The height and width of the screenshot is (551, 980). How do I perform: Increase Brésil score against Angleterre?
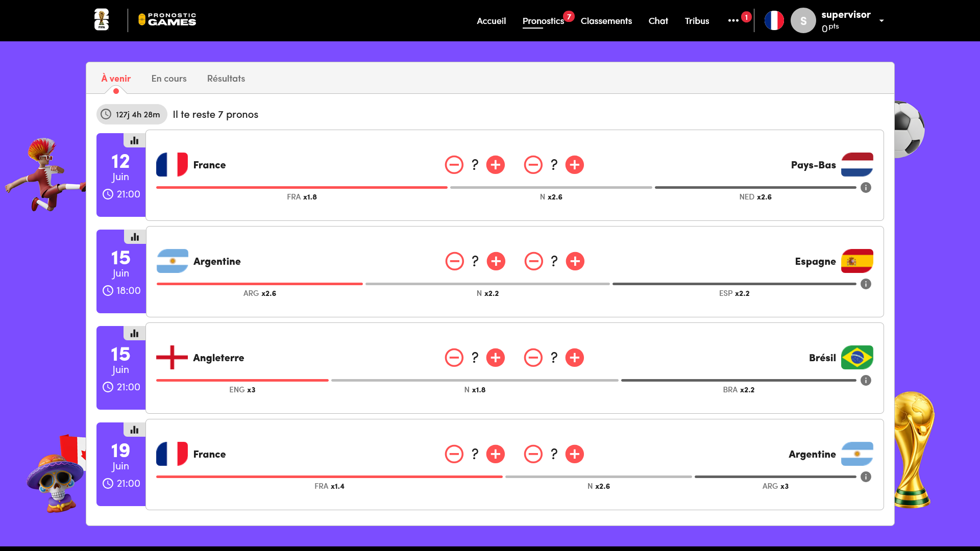click(x=574, y=358)
